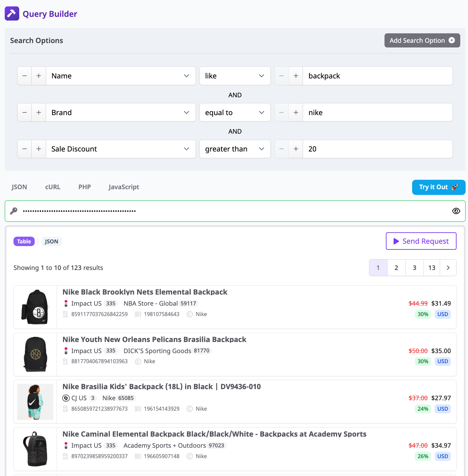This screenshot has width=468, height=476.
Task: Click Academy Sports + Outdoors 97023 merchant
Action: point(175,445)
